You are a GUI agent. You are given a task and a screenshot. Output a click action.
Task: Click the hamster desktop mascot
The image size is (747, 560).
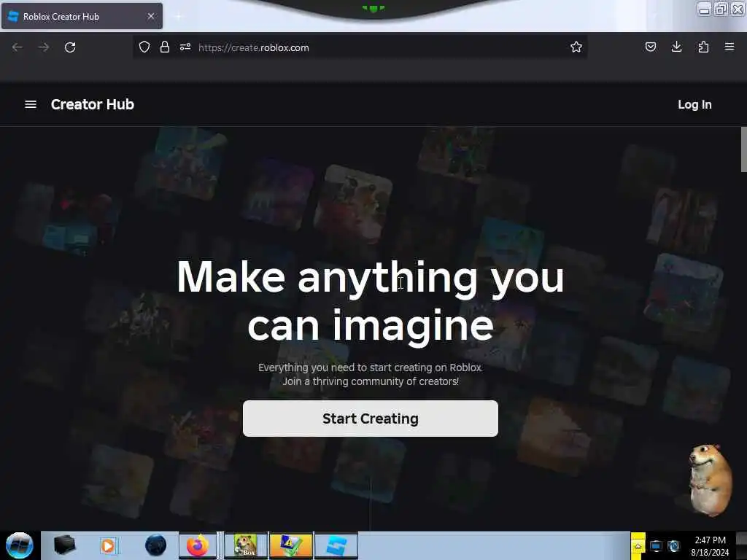coord(709,480)
